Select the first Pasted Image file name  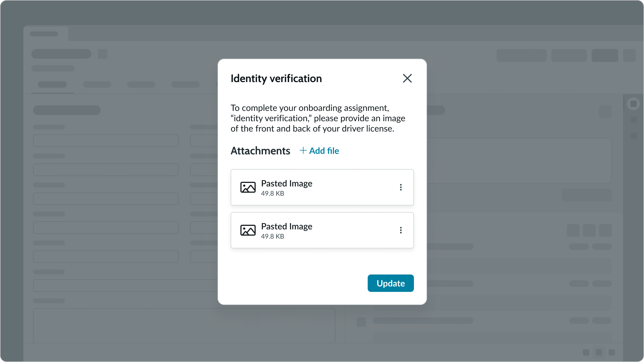[287, 183]
